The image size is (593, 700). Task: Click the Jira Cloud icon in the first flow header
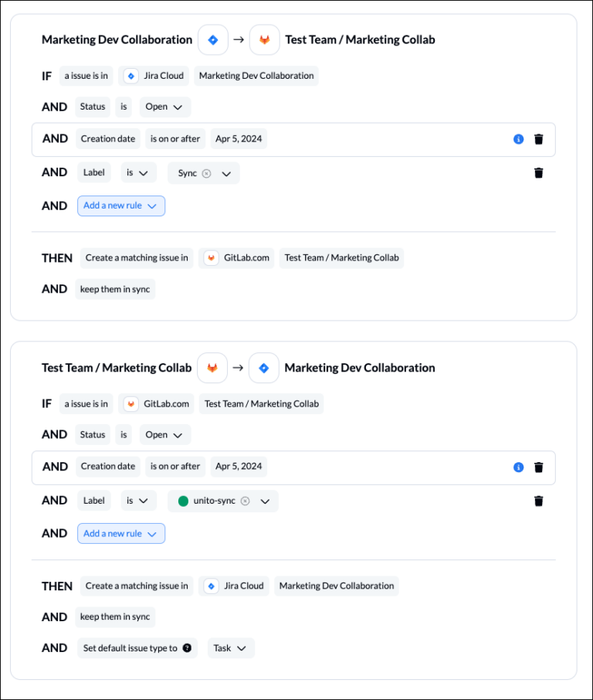pyautogui.click(x=212, y=39)
